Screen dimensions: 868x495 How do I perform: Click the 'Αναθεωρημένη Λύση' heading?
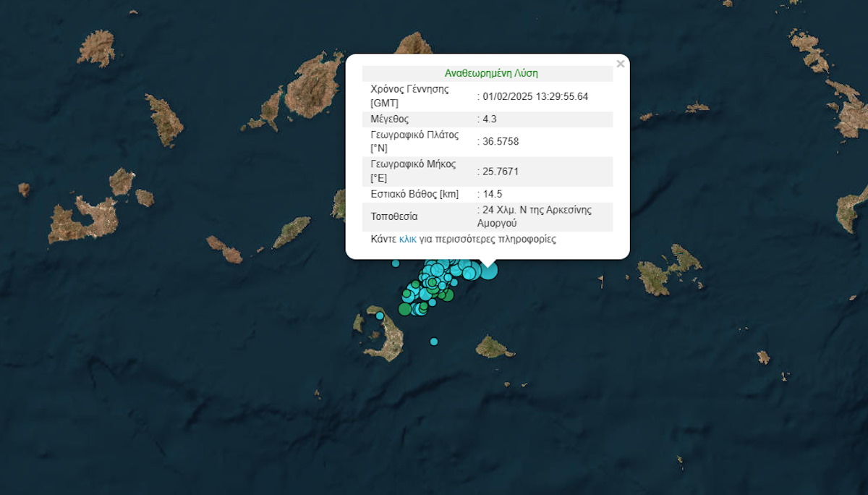click(x=491, y=73)
